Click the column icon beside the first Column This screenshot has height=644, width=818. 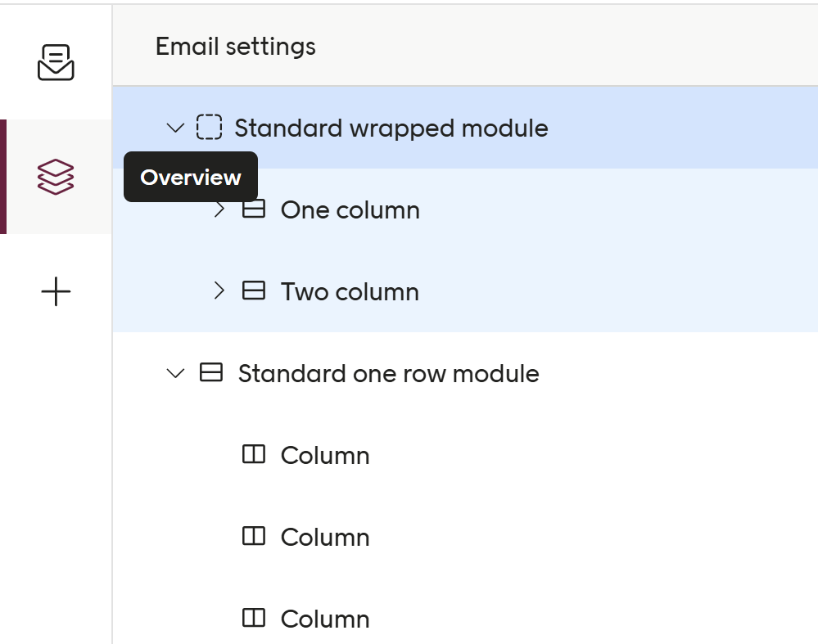point(252,454)
